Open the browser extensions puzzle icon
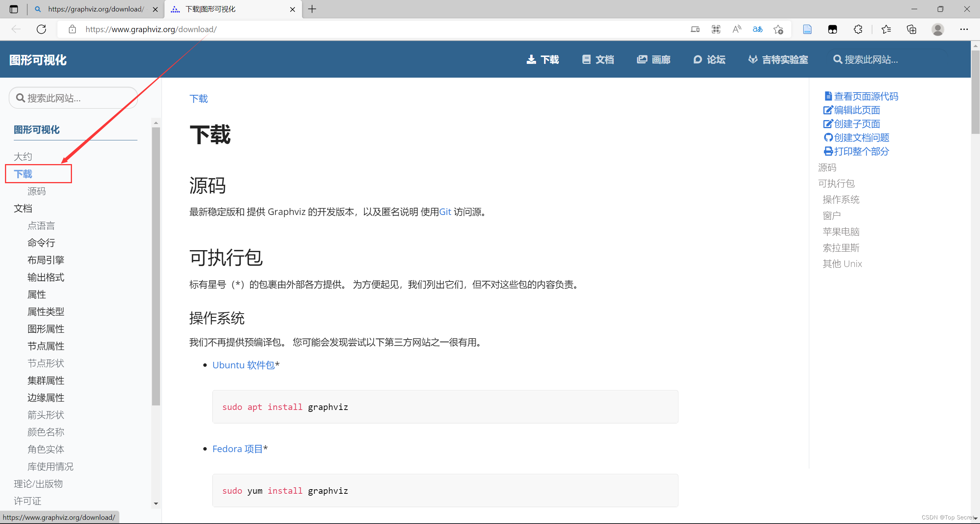The width and height of the screenshot is (980, 524). point(858,29)
